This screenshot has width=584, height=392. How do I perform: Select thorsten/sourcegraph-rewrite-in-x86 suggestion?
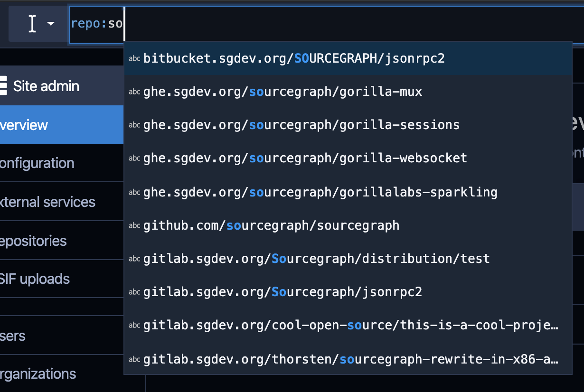pyautogui.click(x=348, y=359)
